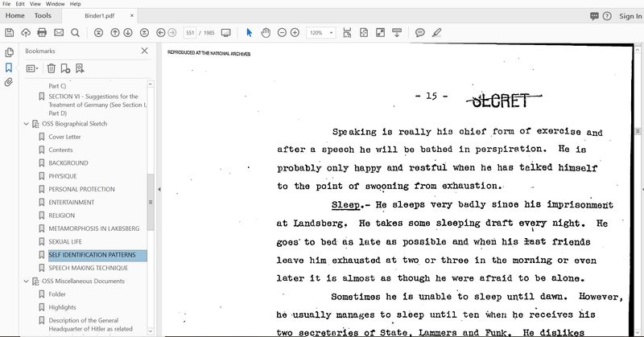644x337 pixels.
Task: Click the page number field 551
Action: (190, 32)
